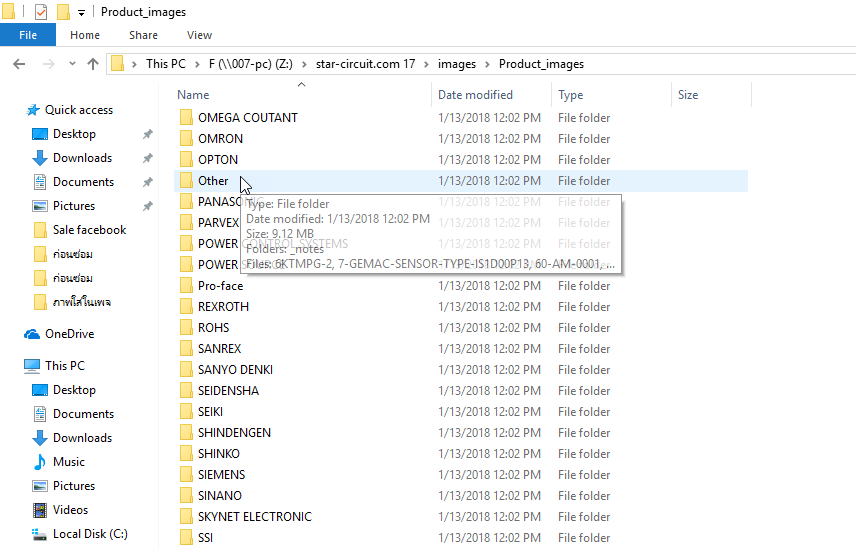Open the Videos folder under This PC
The height and width of the screenshot is (550, 856).
(x=60, y=510)
